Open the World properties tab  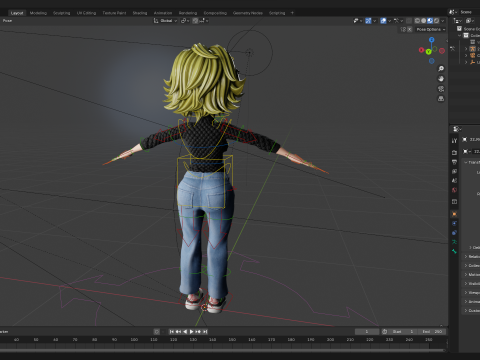click(454, 190)
